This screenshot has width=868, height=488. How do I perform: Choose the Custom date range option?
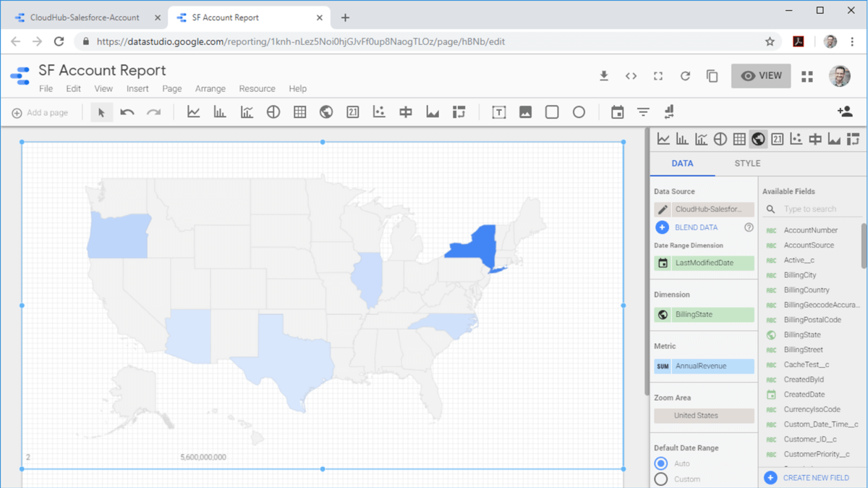point(661,479)
